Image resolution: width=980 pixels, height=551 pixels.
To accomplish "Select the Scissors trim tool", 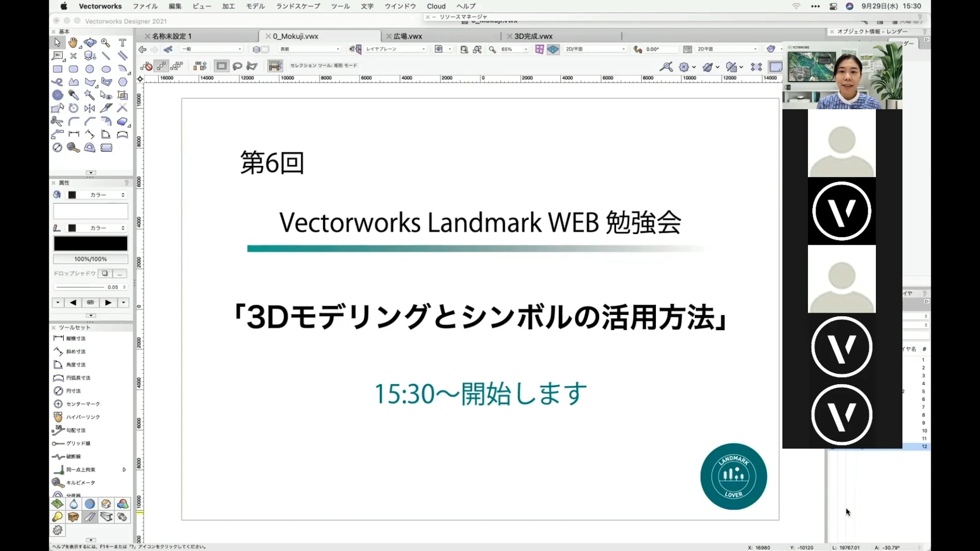I will 57,121.
